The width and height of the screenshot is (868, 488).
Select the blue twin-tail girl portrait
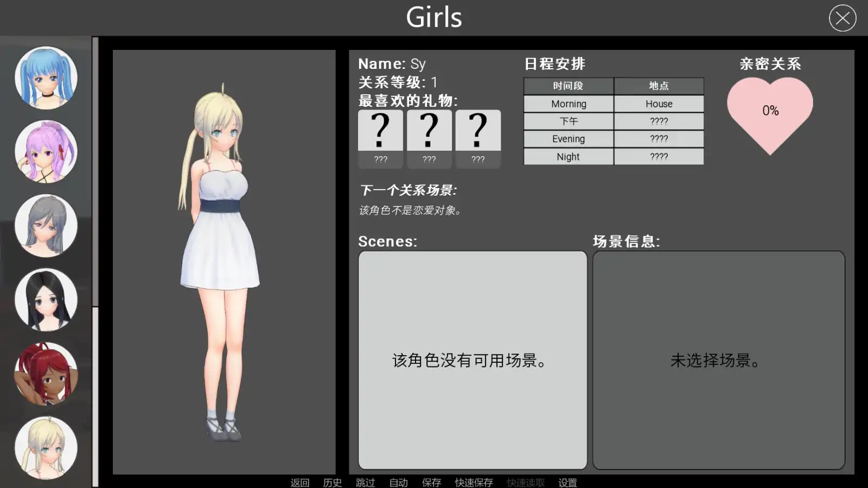click(46, 78)
